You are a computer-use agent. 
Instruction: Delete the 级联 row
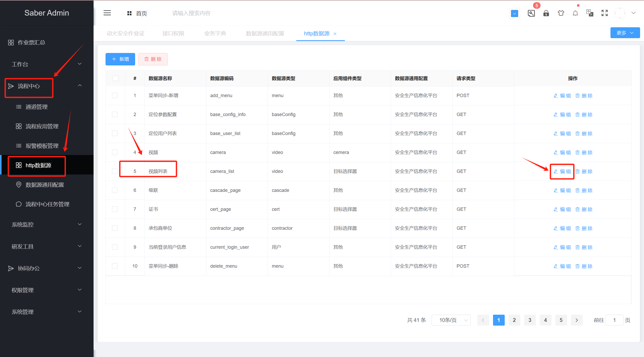pyautogui.click(x=584, y=190)
